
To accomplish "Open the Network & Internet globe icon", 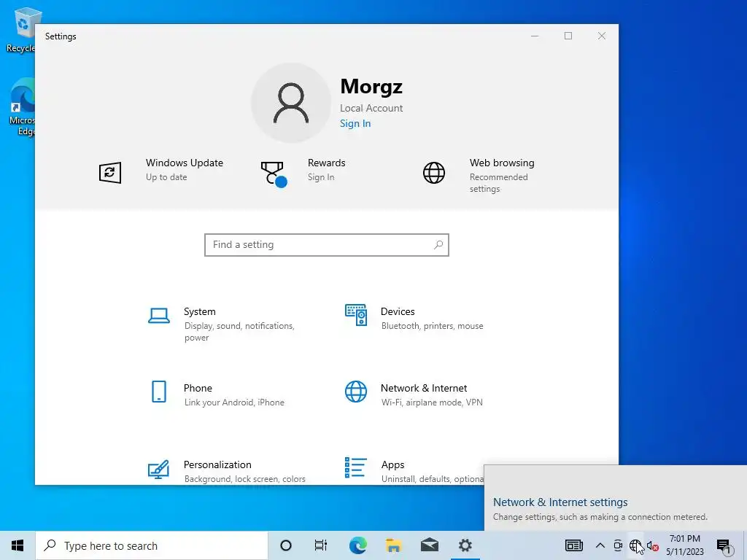I will (x=356, y=392).
